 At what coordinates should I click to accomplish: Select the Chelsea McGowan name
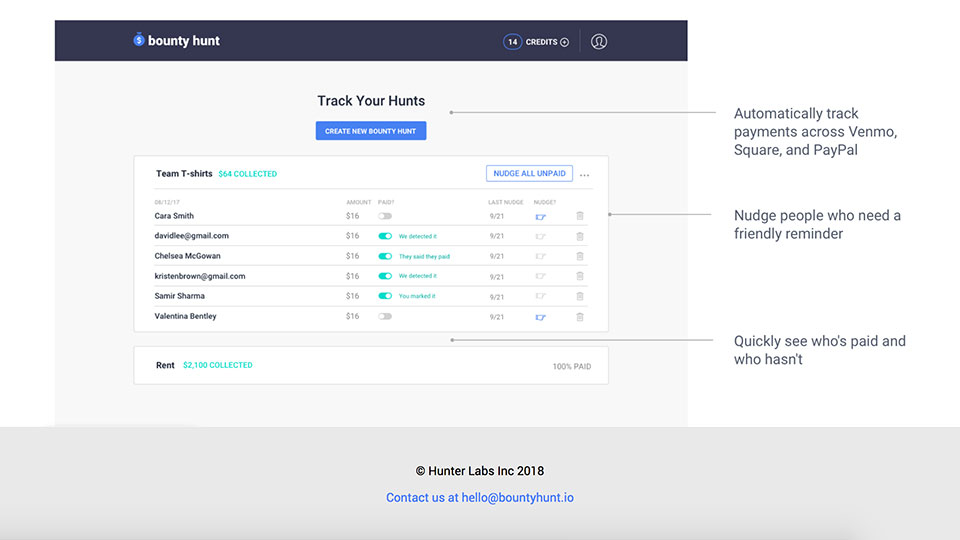[187, 256]
